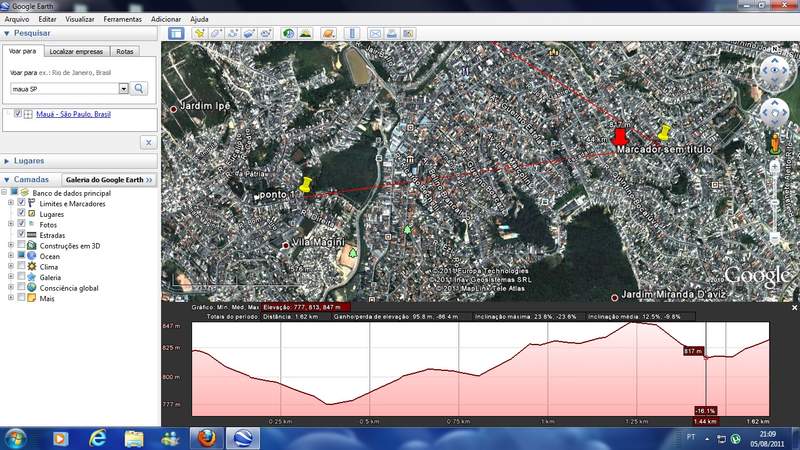Click the Windows Start orb
Viewport: 800px width, 450px height.
(16, 439)
